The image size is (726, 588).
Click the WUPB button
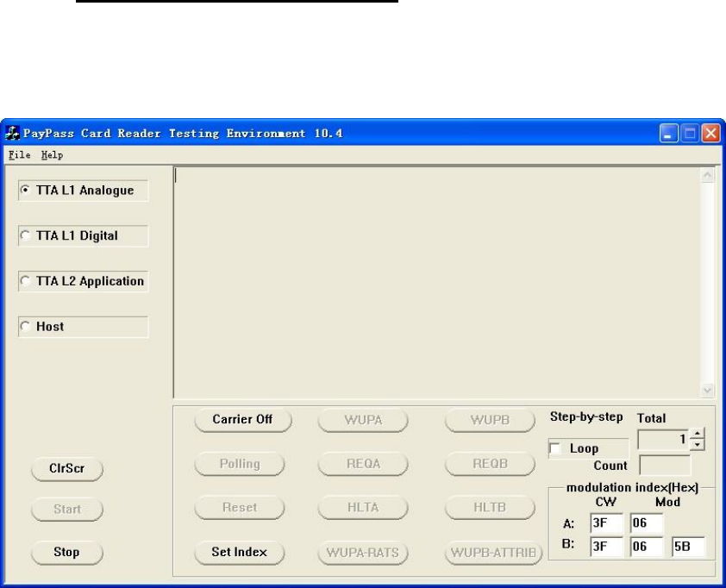(490, 420)
